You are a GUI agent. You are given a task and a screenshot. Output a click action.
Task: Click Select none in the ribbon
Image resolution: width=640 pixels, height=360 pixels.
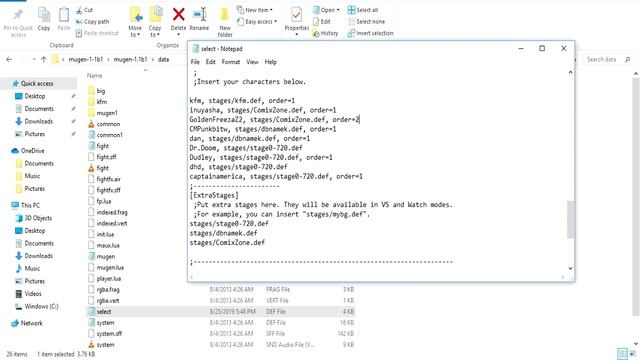pos(366,22)
